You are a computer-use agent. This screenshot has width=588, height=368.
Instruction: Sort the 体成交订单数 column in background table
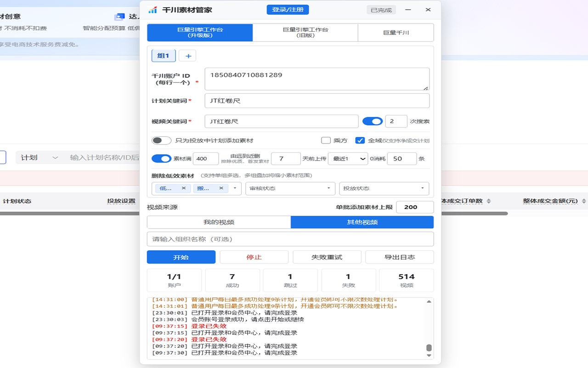489,201
